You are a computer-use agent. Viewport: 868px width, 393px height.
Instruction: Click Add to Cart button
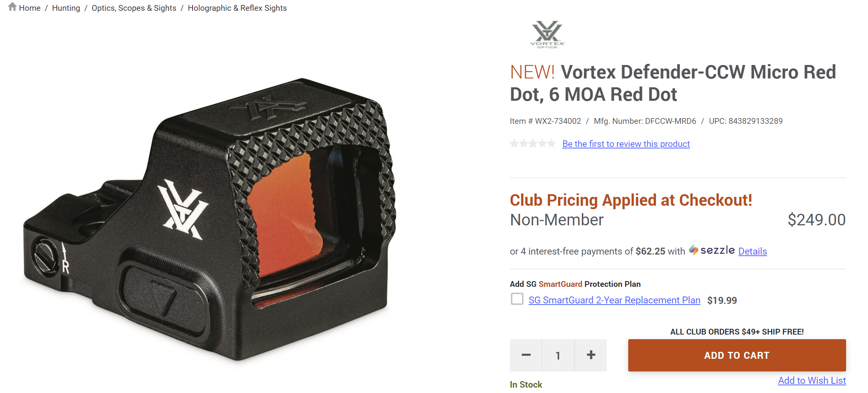pos(737,355)
